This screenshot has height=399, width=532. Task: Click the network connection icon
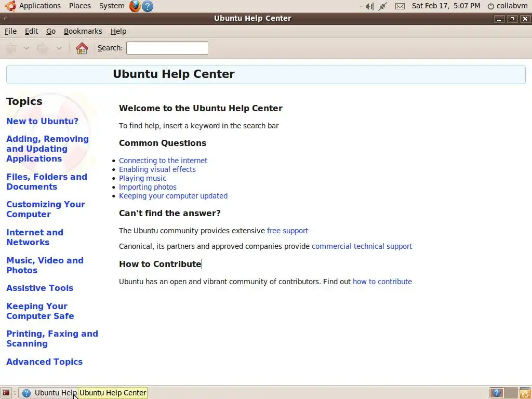(x=383, y=6)
